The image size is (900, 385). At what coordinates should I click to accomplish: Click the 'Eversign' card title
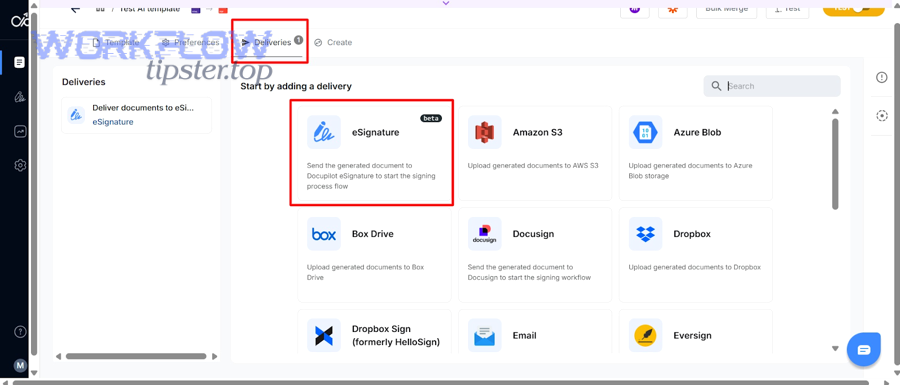coord(692,335)
